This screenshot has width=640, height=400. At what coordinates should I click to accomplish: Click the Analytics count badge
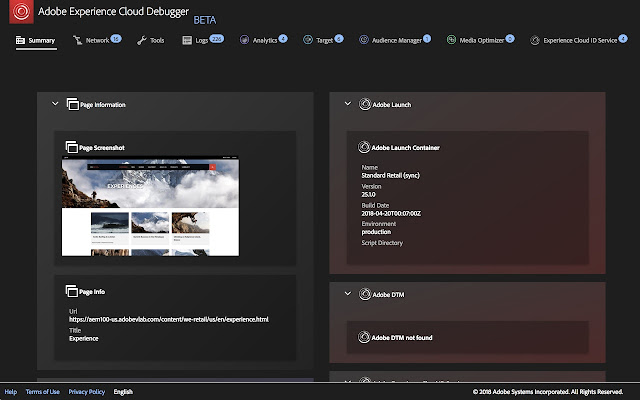[283, 39]
